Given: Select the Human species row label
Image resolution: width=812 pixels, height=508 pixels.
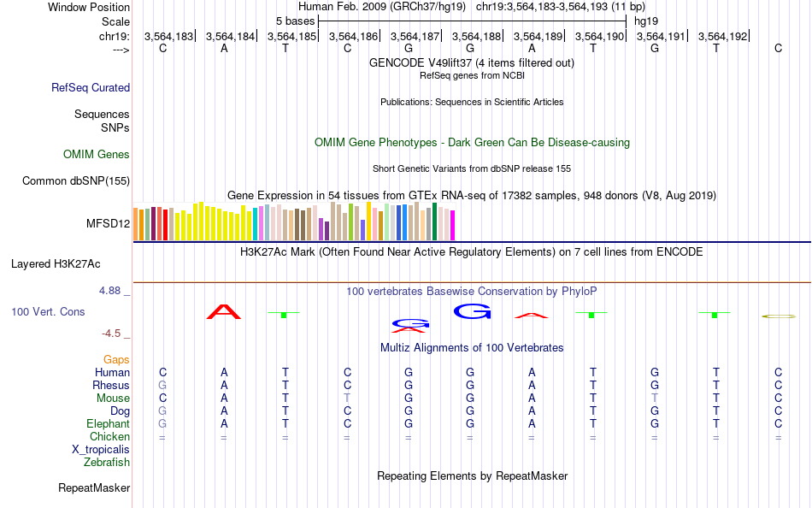Looking at the screenshot, I should pyautogui.click(x=112, y=373).
